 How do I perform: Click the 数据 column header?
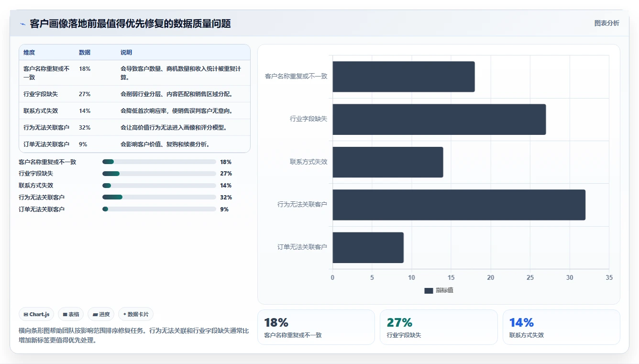click(x=85, y=53)
